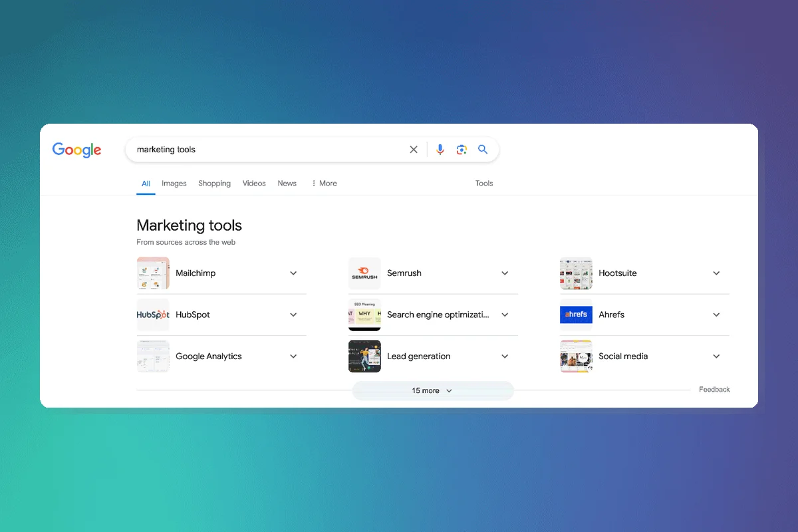
Task: Switch to the Images tab
Action: click(174, 184)
